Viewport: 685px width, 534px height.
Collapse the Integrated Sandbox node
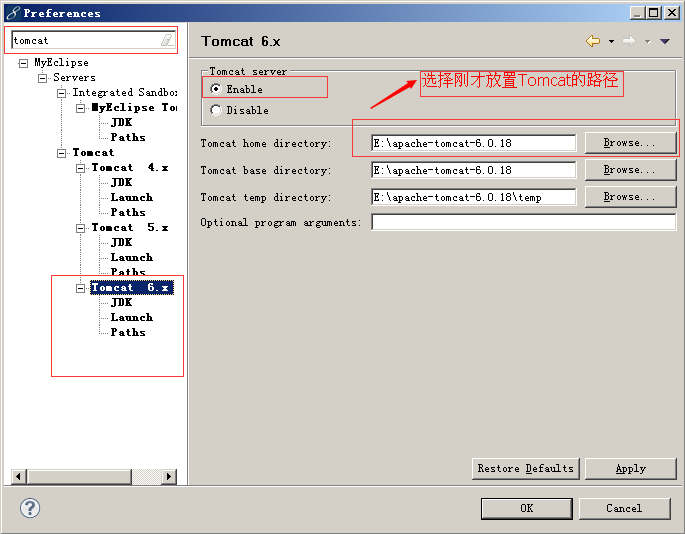pos(62,93)
